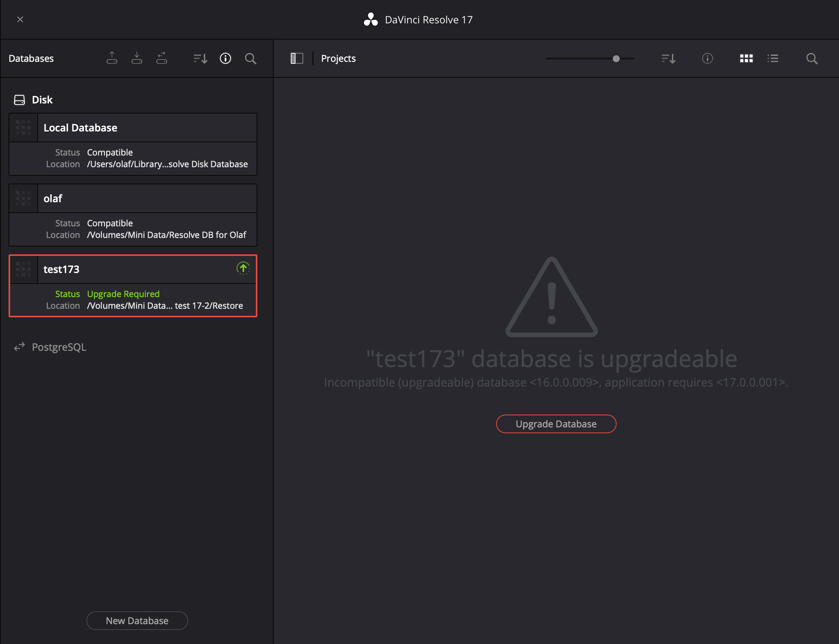Click the Upgrade Required status text
The height and width of the screenshot is (644, 839).
coord(123,294)
